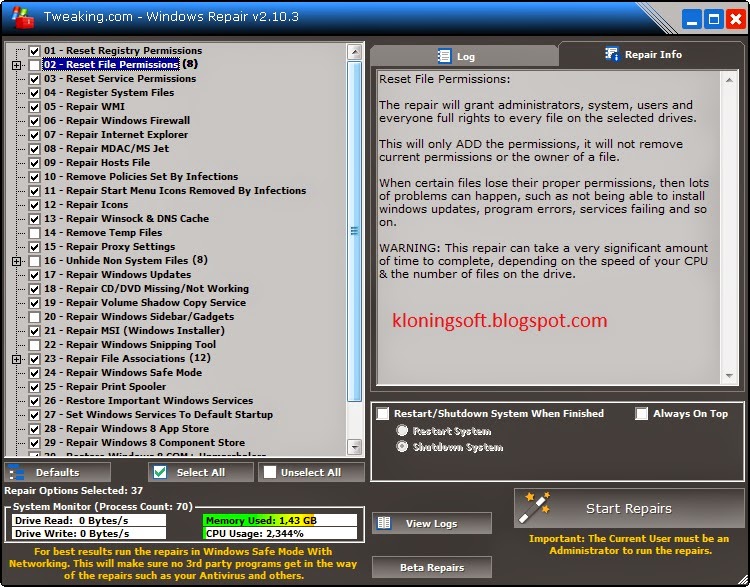
Task: Minimize the Windows Repair window
Action: [x=692, y=20]
